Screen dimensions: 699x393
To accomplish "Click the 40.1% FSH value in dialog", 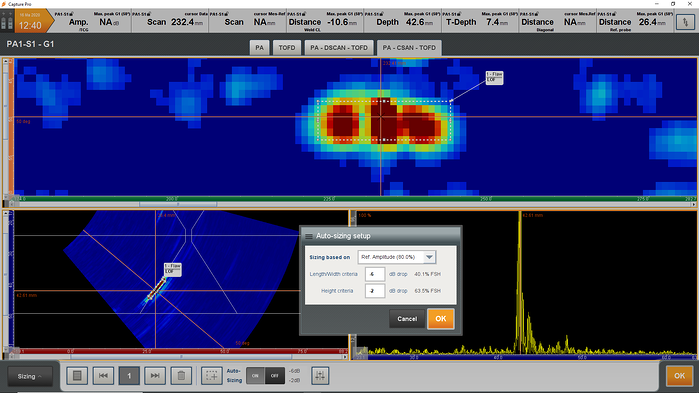I will (x=427, y=274).
